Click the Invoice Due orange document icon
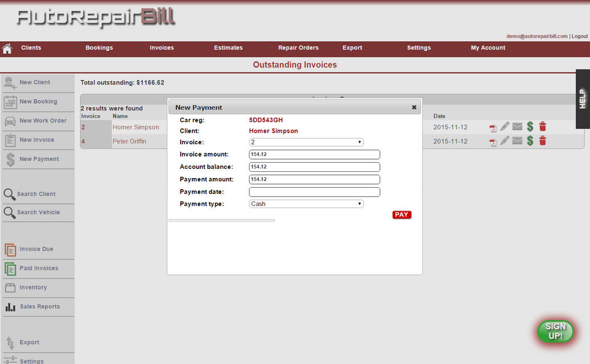 pos(10,249)
